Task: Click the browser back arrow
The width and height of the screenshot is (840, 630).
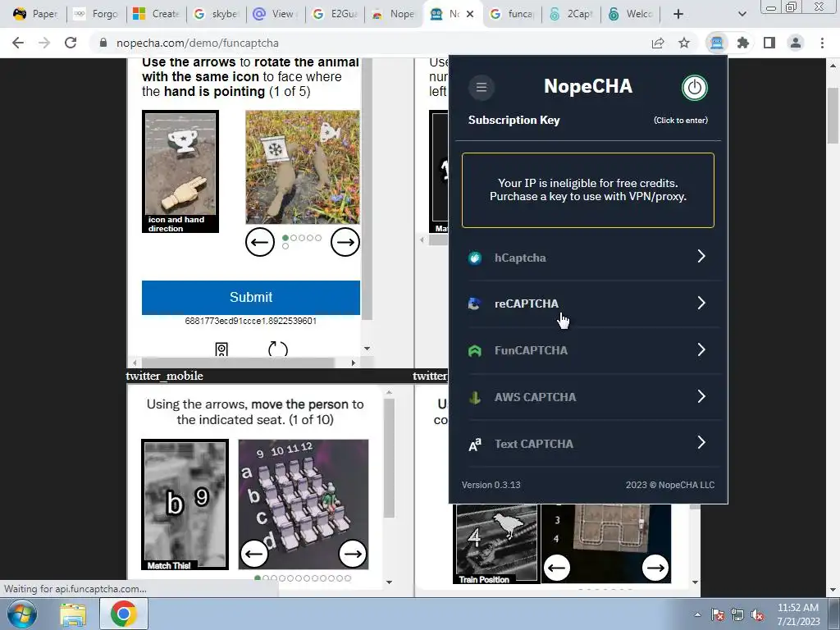Action: (x=18, y=43)
